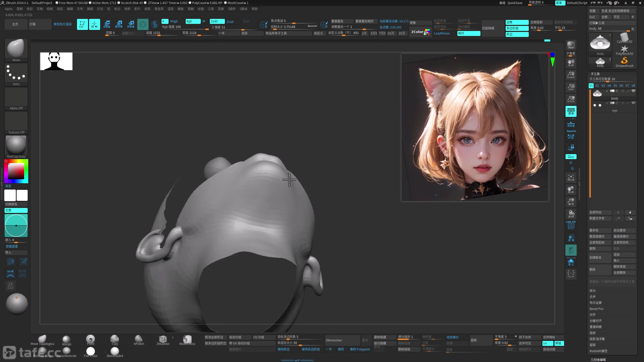This screenshot has height=362, width=644.
Task: Click the ZRemesher button
Action: (342, 340)
